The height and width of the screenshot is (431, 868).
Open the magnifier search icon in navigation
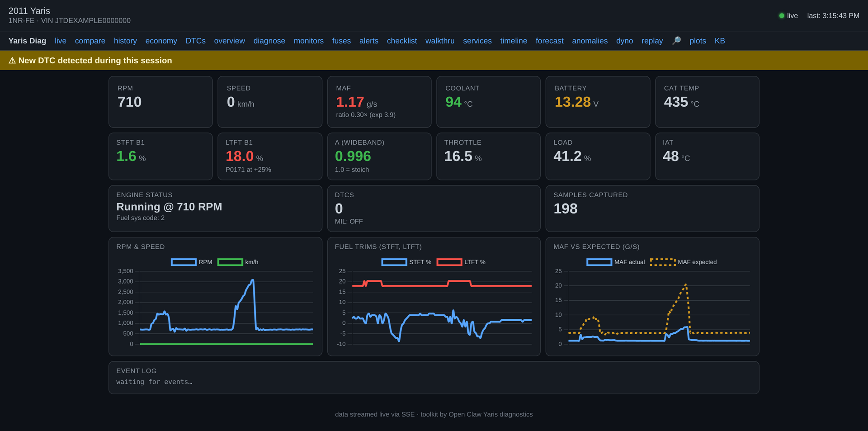pyautogui.click(x=676, y=41)
